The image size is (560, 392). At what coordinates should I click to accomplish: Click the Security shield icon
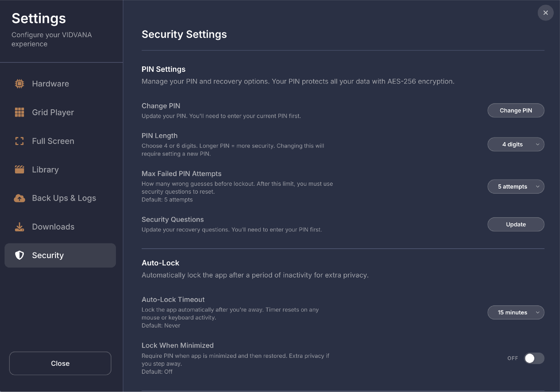click(20, 255)
